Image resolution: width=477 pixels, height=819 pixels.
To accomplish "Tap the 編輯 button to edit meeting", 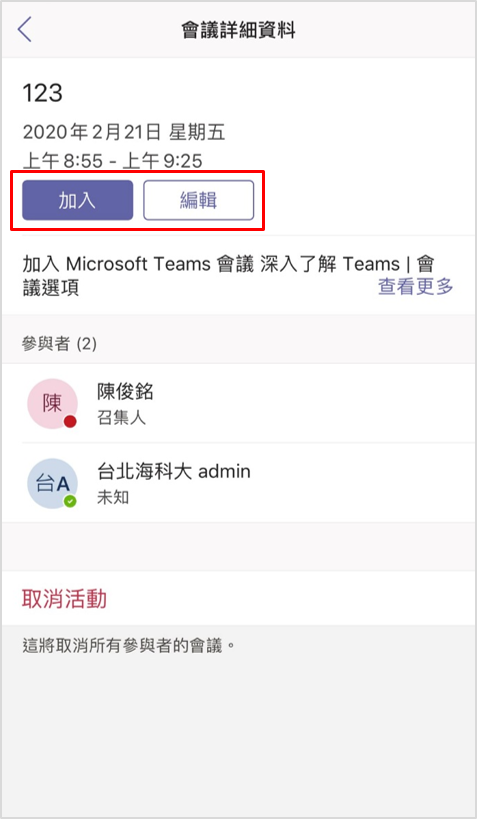I will point(199,201).
